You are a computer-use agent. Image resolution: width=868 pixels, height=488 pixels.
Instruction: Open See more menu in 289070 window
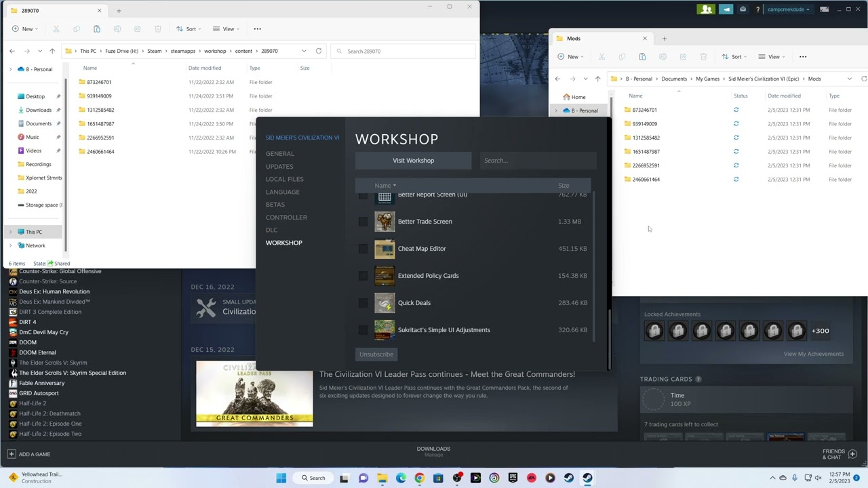pyautogui.click(x=258, y=29)
